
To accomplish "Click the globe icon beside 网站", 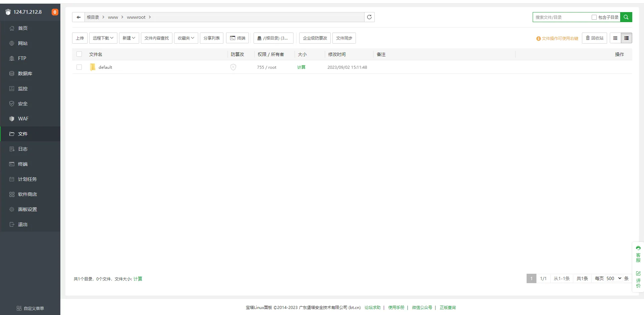I will tap(12, 43).
